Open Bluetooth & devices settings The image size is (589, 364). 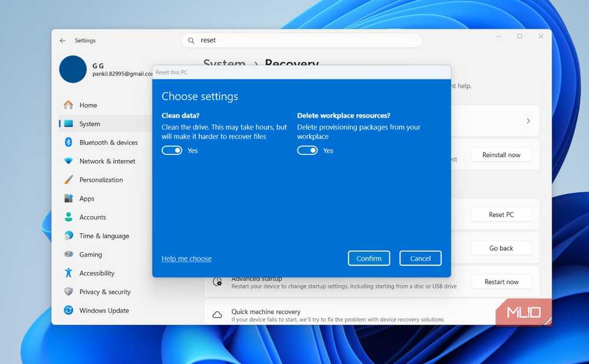108,143
